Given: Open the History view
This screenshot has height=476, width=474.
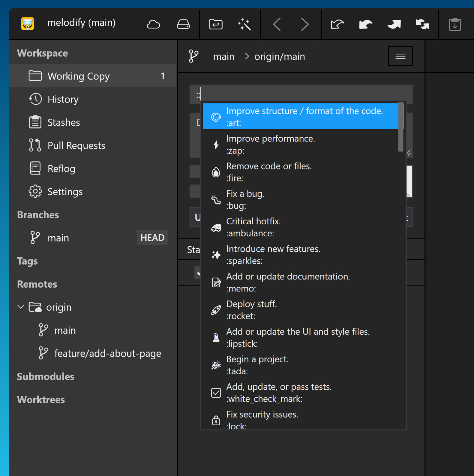Looking at the screenshot, I should point(63,99).
